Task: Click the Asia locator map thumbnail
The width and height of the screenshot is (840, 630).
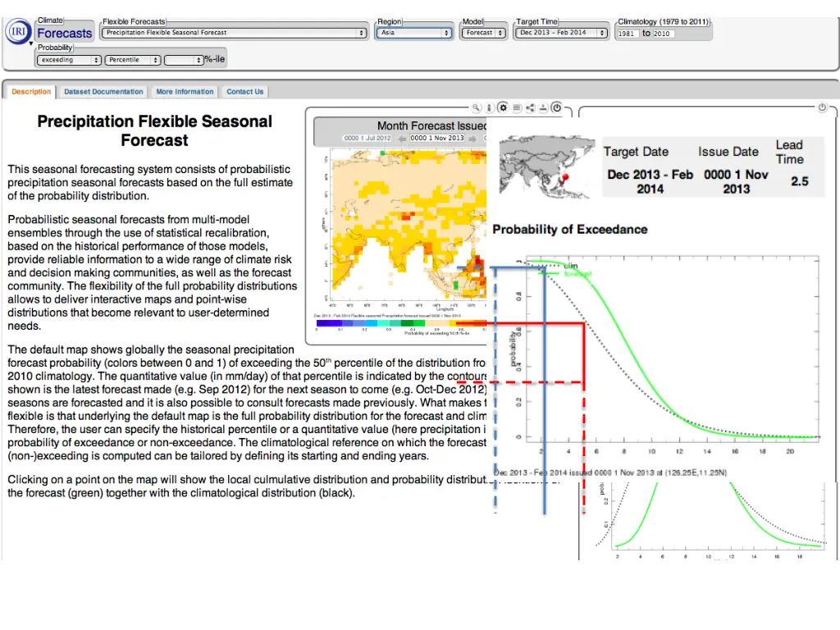Action: pos(546,167)
